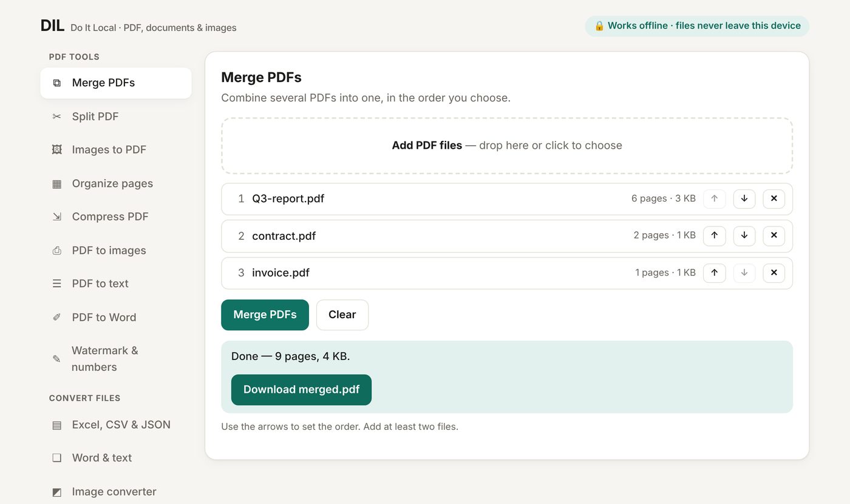Viewport: 850px width, 504px height.
Task: Click the CONVERT FILES section label
Action: [85, 398]
